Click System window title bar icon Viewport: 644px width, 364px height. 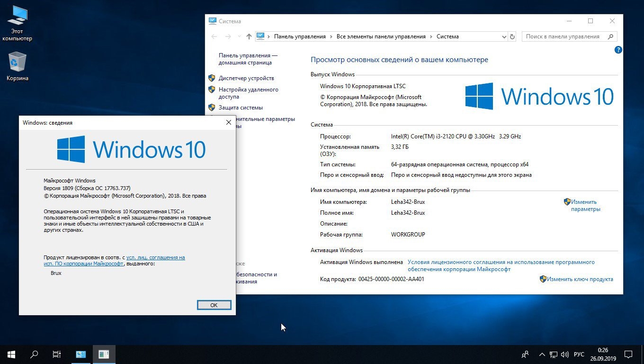click(213, 21)
